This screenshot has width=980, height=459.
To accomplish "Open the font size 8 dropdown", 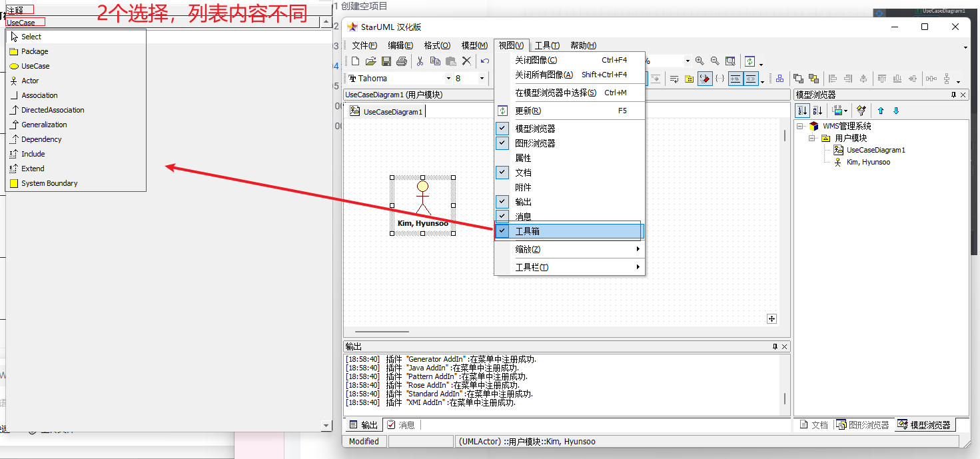I will (x=482, y=79).
